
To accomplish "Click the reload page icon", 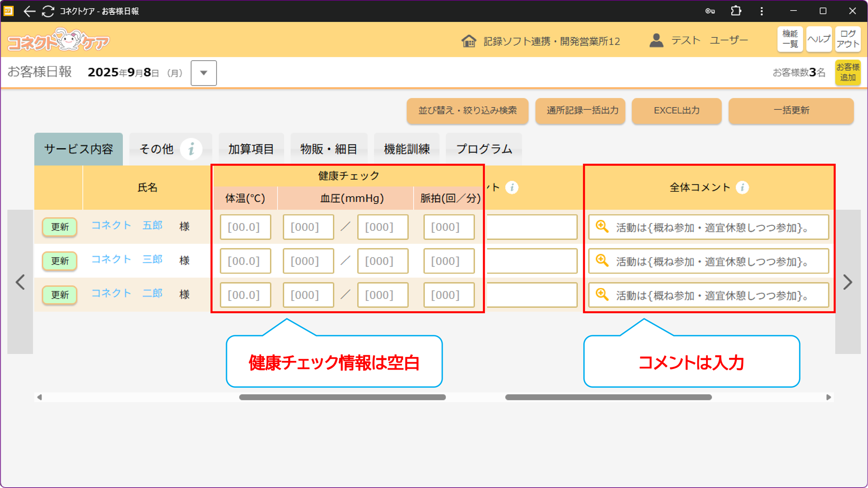I will [48, 11].
